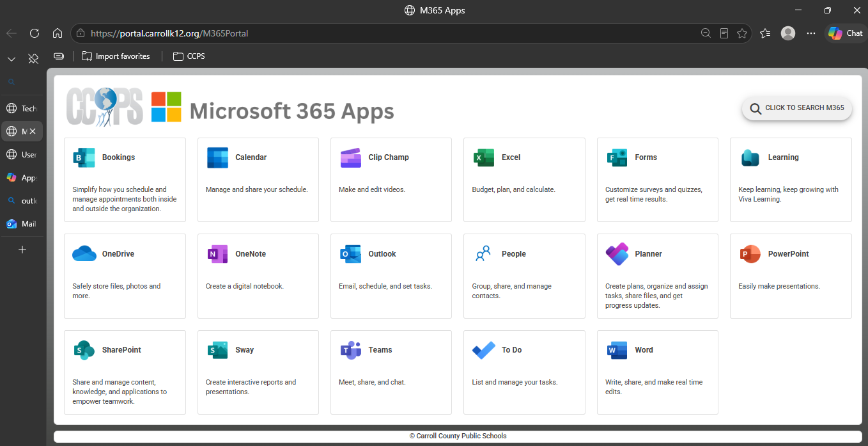Launch Excel from its green icon
The image size is (868, 446).
[x=484, y=157]
